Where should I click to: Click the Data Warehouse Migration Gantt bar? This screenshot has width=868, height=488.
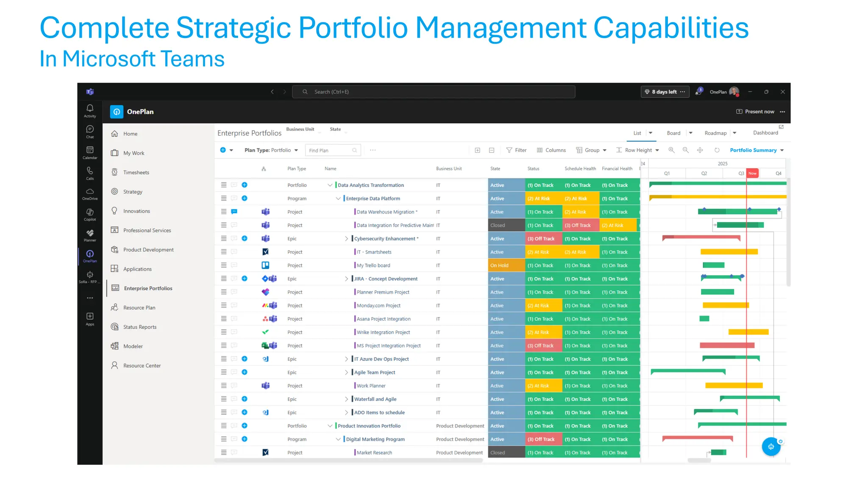coord(738,211)
